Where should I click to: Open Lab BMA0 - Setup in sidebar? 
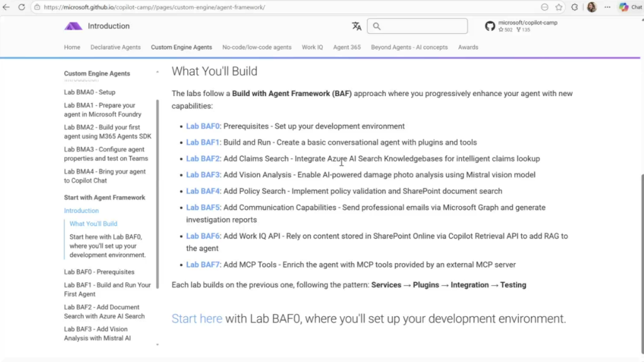pos(89,92)
